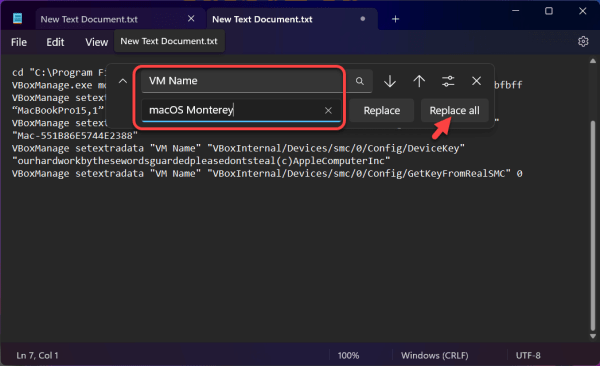Select the second New Text Document.txt tab
This screenshot has height=366, width=600.
262,19
